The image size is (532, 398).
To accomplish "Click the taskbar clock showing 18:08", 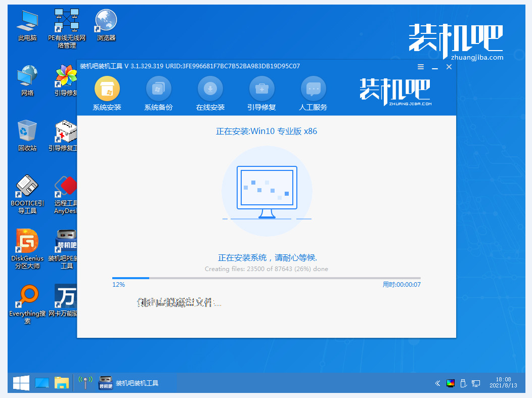I will (x=503, y=383).
